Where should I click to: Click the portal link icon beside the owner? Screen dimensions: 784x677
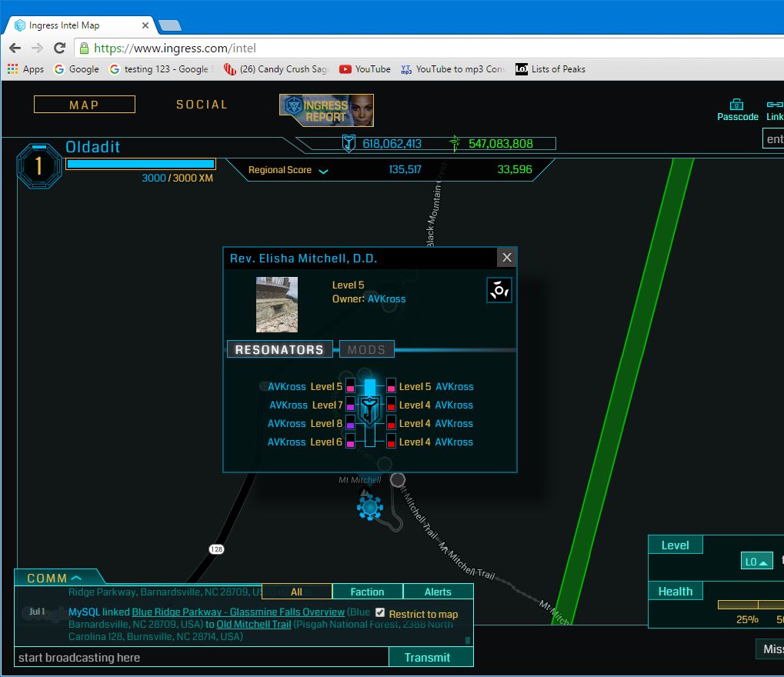[499, 291]
